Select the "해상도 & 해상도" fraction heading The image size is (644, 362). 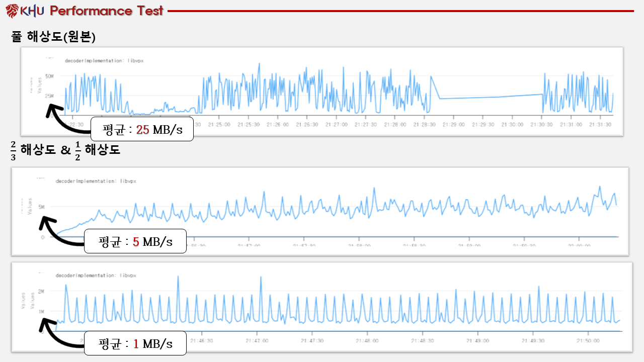tap(65, 149)
